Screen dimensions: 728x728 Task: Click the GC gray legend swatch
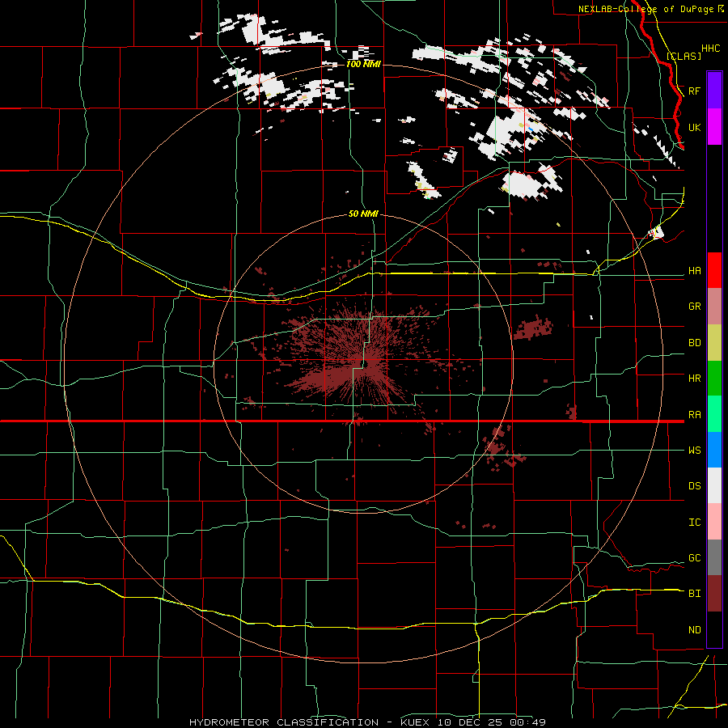tap(714, 557)
